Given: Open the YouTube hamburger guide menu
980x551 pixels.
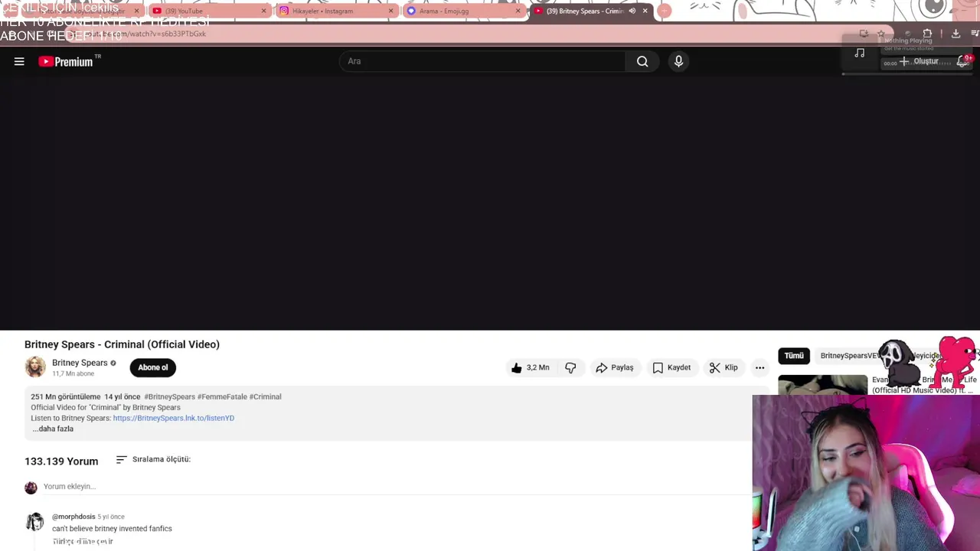Looking at the screenshot, I should tap(19, 61).
